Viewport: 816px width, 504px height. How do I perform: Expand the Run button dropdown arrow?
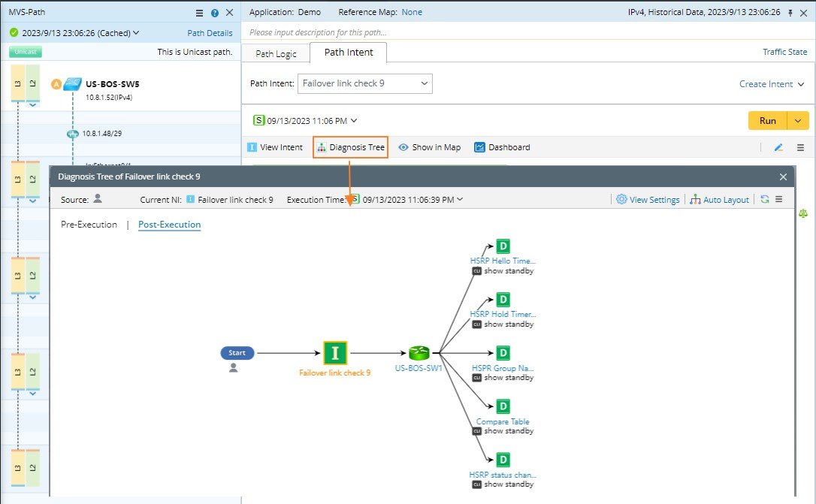point(798,120)
